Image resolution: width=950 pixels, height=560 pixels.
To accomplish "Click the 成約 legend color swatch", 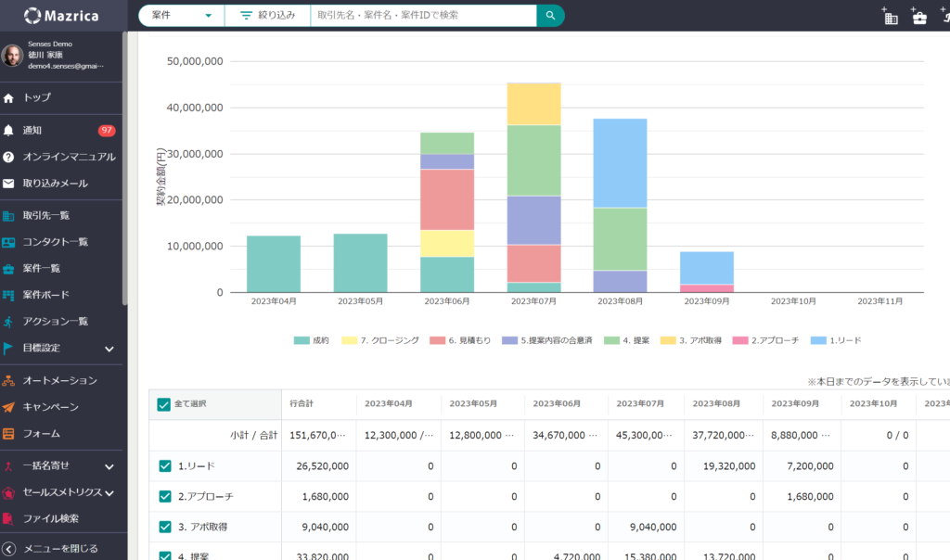I will pyautogui.click(x=301, y=340).
